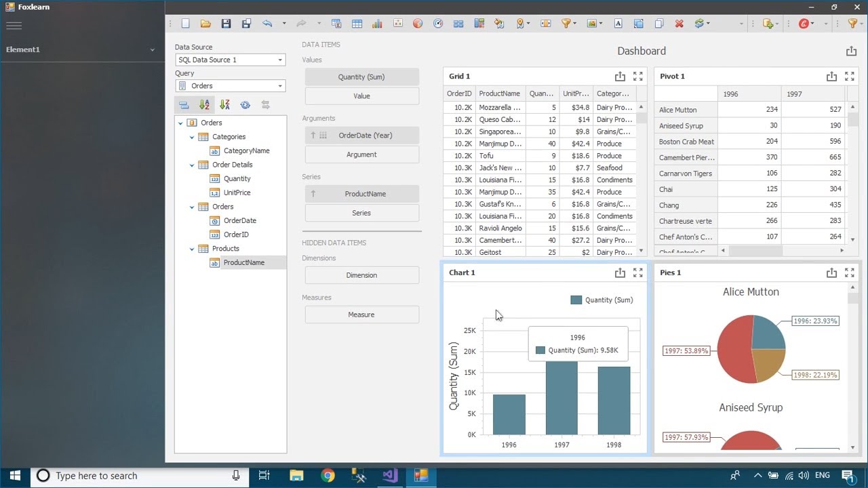Export the whole Dashboard via title icon
The width and height of the screenshot is (868, 488).
[x=851, y=51]
